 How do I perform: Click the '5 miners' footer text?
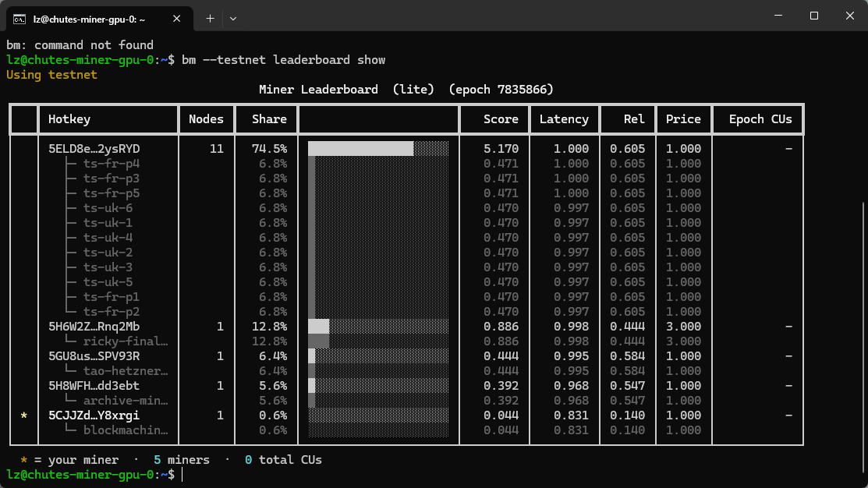(x=182, y=460)
